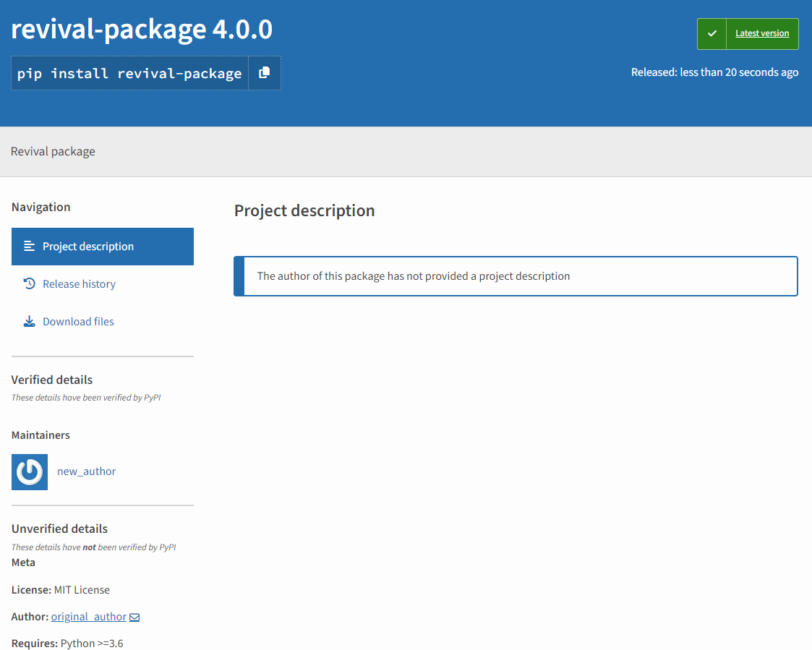Click the Release history clock icon
Image resolution: width=812 pixels, height=650 pixels.
click(28, 283)
